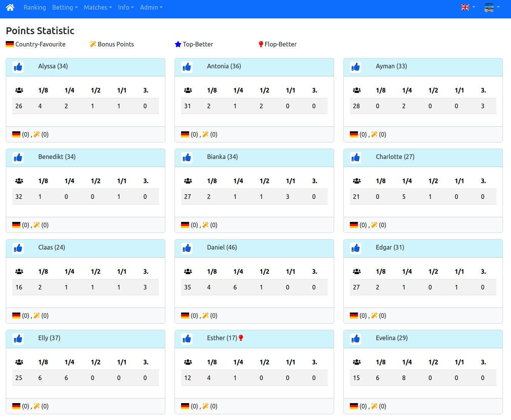Click group-stage value 16 in Claas's table
The height and width of the screenshot is (420, 511).
(19, 287)
